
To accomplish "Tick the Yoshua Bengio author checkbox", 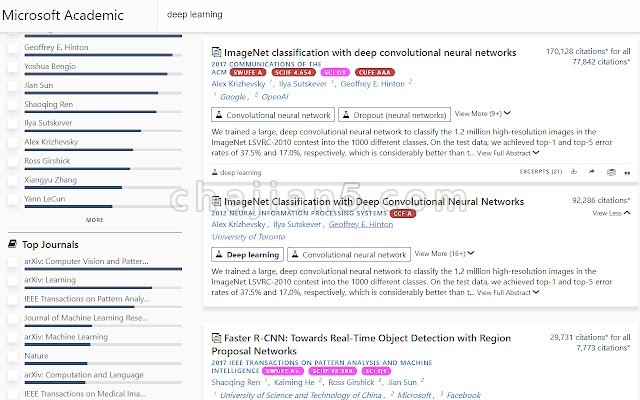I will click(x=13, y=67).
